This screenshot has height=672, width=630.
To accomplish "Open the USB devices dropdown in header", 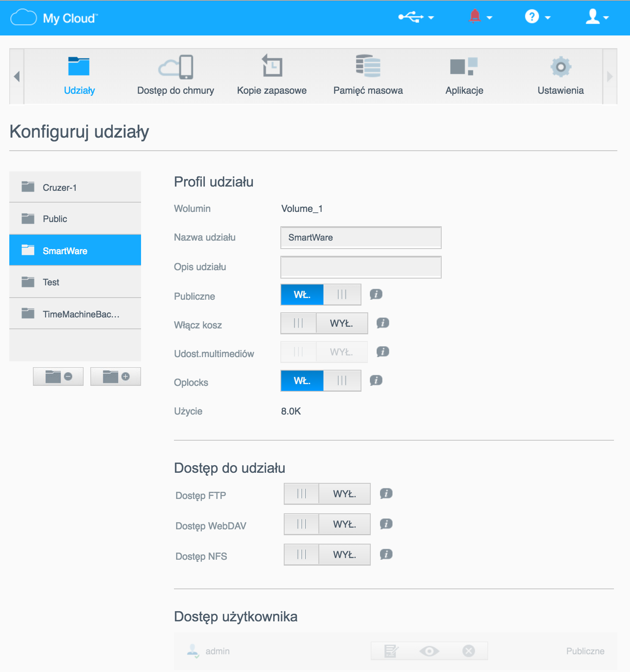I will pos(416,17).
